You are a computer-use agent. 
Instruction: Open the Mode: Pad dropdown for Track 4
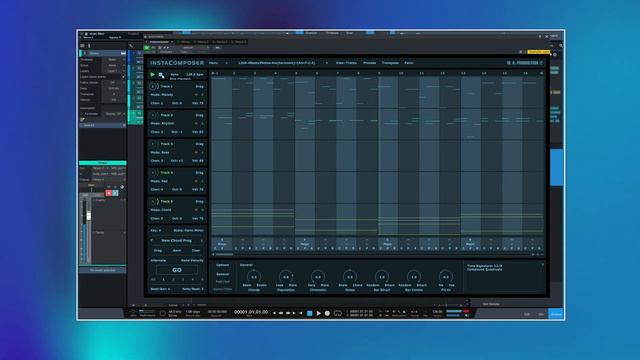pos(159,181)
